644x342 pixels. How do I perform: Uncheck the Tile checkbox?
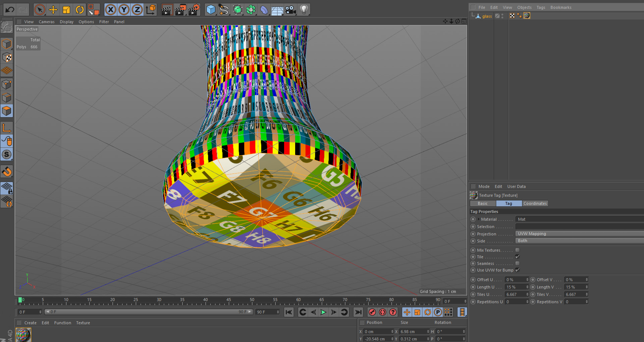pyautogui.click(x=518, y=257)
